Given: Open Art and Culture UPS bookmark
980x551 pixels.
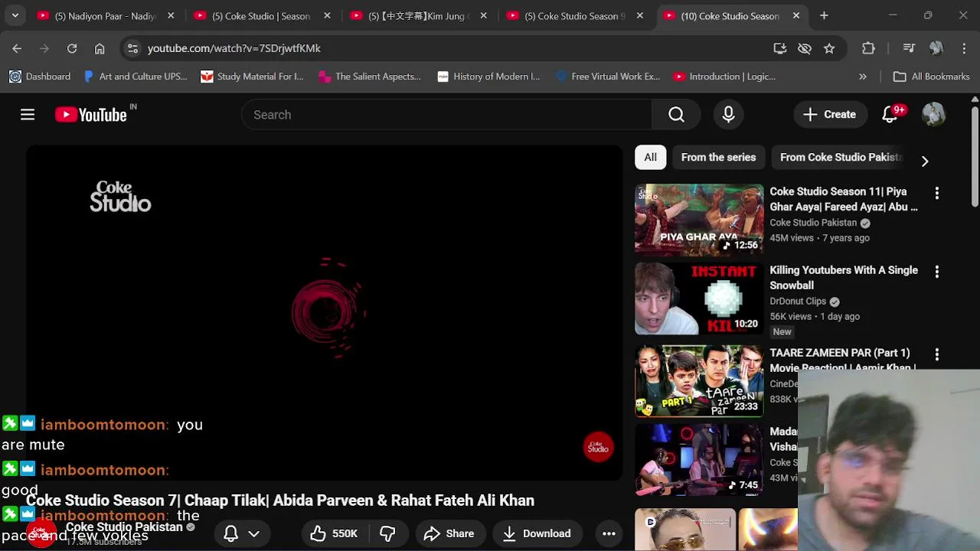Looking at the screenshot, I should [135, 77].
